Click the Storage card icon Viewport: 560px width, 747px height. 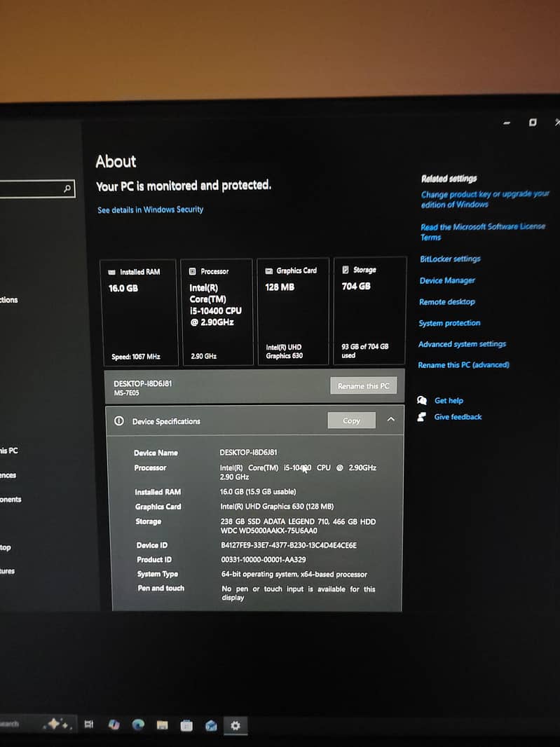click(x=346, y=270)
